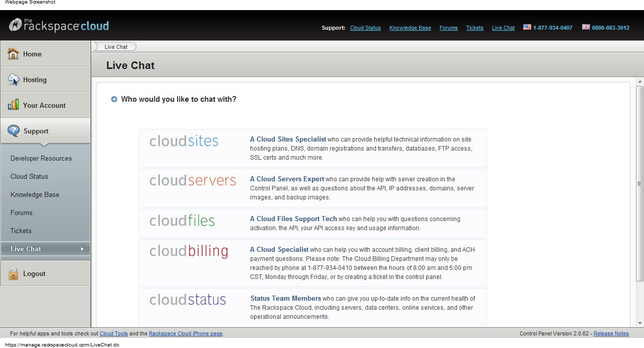This screenshot has height=348, width=644.
Task: Open Developer Resources in the sidebar
Action: [41, 158]
